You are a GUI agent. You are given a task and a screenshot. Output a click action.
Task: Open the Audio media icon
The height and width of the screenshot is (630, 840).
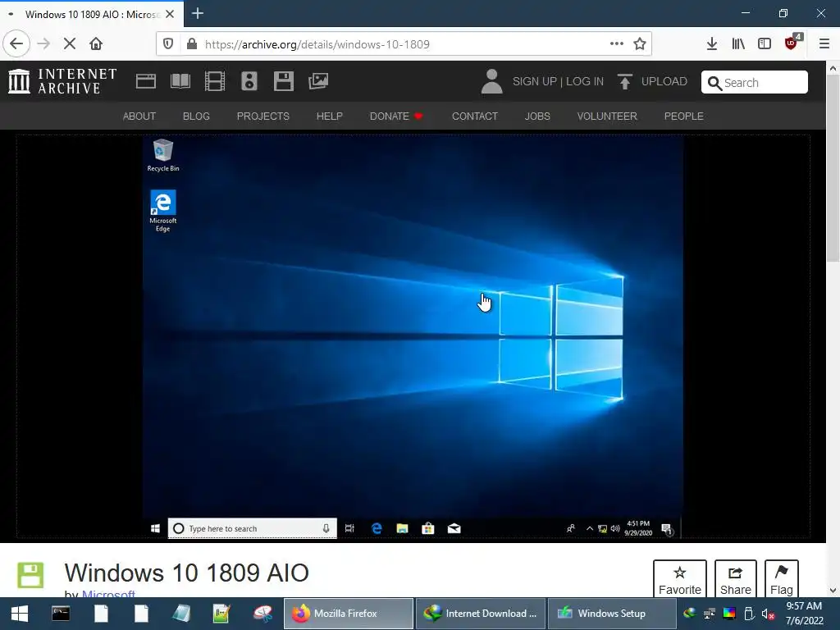click(x=249, y=81)
